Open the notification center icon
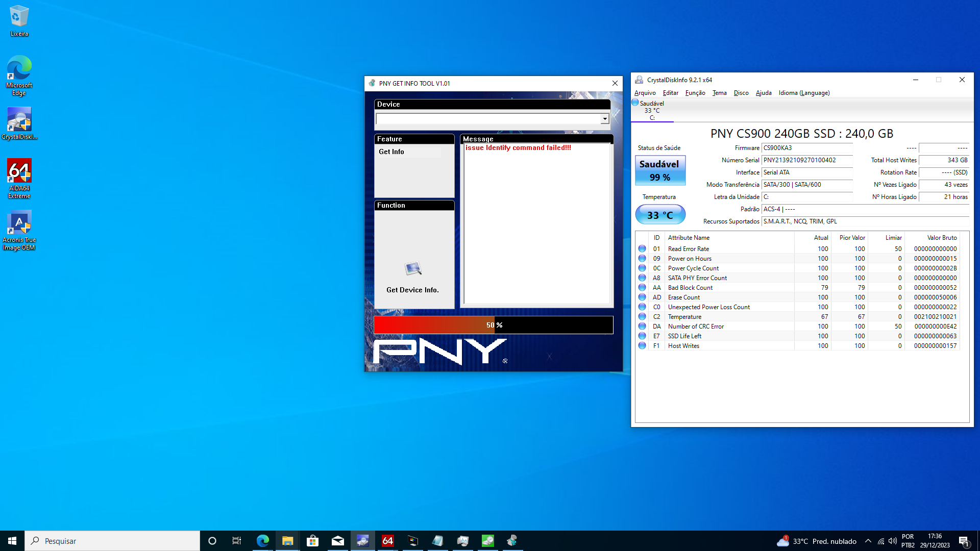The width and height of the screenshot is (980, 551). pos(964,541)
